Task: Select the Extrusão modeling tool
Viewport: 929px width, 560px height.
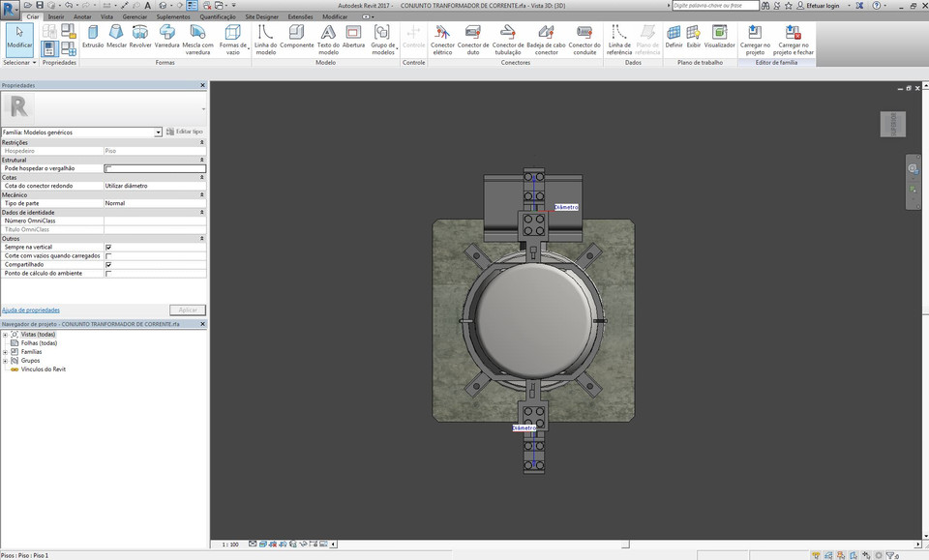Action: point(93,39)
